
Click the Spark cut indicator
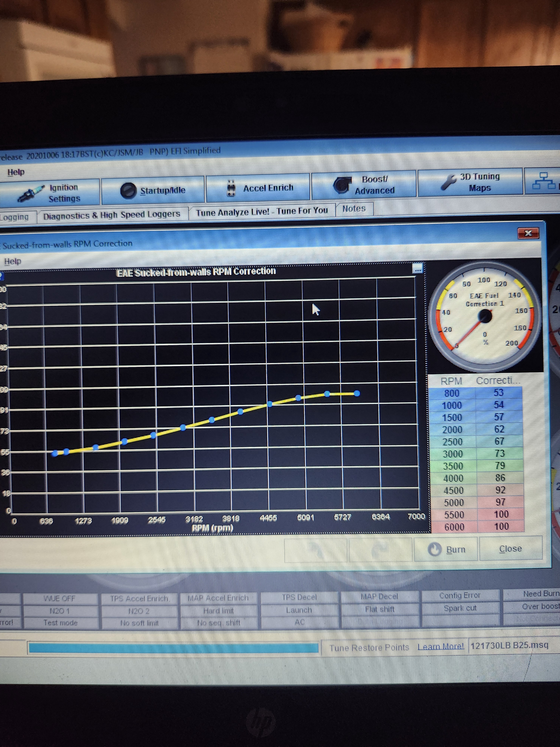[460, 608]
